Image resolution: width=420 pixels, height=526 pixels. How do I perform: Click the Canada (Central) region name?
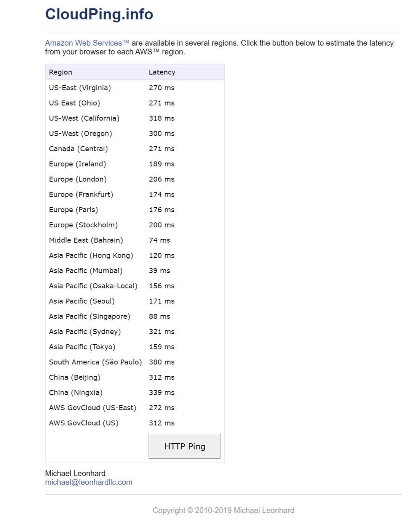coord(78,149)
